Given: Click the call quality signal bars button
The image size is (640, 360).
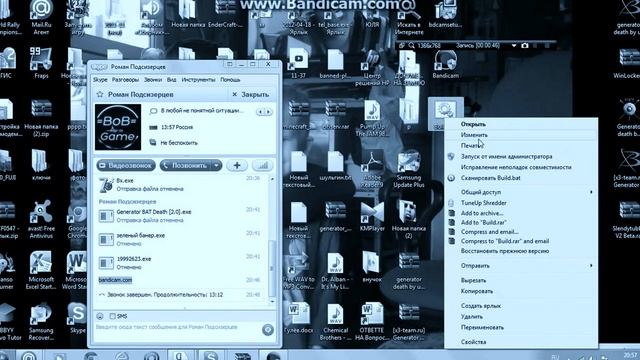Looking at the screenshot, I should click(262, 165).
